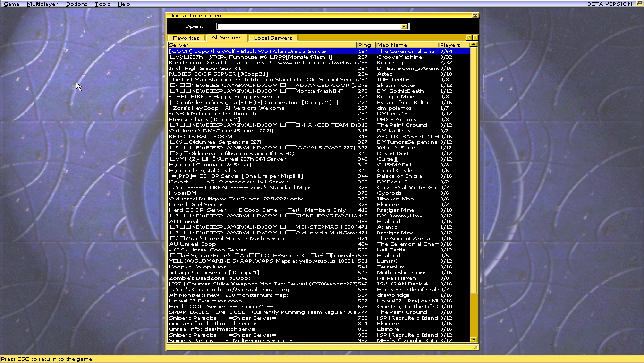Click the MotherShip Core map cell
Viewport: 644px width, 363px height.
tap(401, 272)
